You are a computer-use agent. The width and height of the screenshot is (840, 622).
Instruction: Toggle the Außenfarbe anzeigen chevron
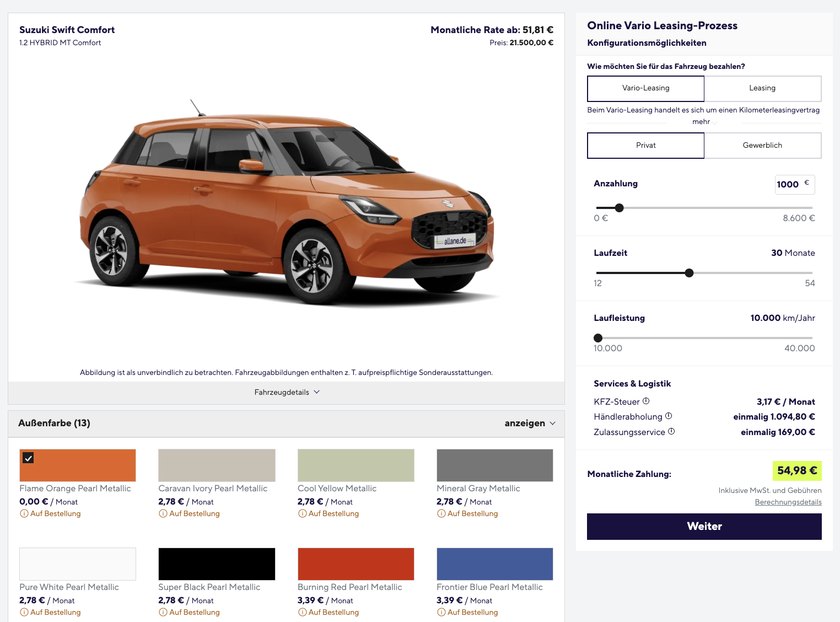[x=552, y=423]
